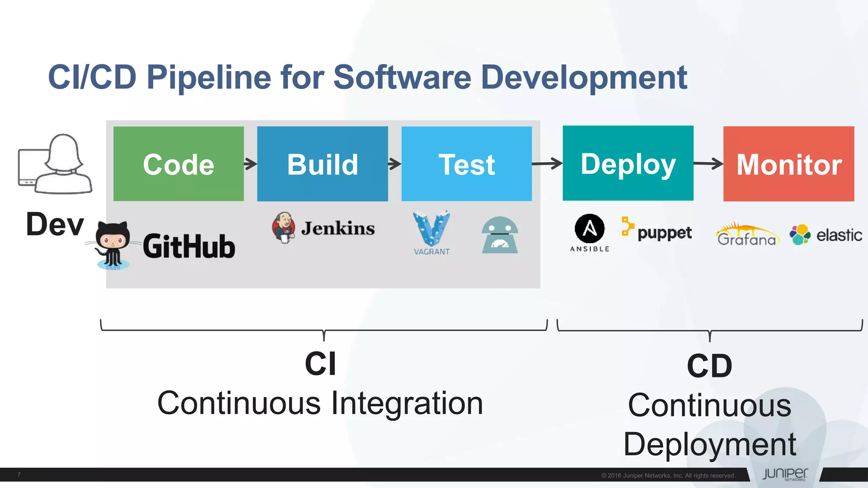Click the arrow from Test to Deploy
868x488 pixels.
[x=548, y=163]
